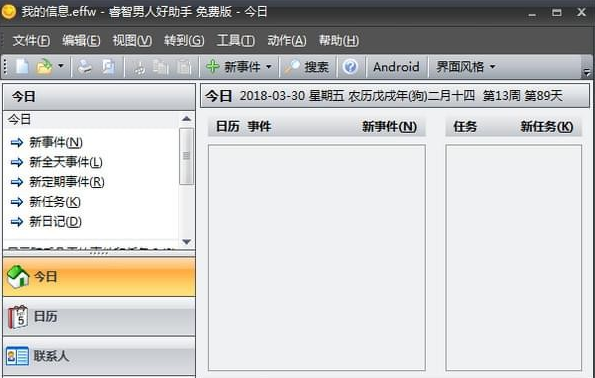The width and height of the screenshot is (595, 378).
Task: Select the 日历 navigation button
Action: click(99, 317)
